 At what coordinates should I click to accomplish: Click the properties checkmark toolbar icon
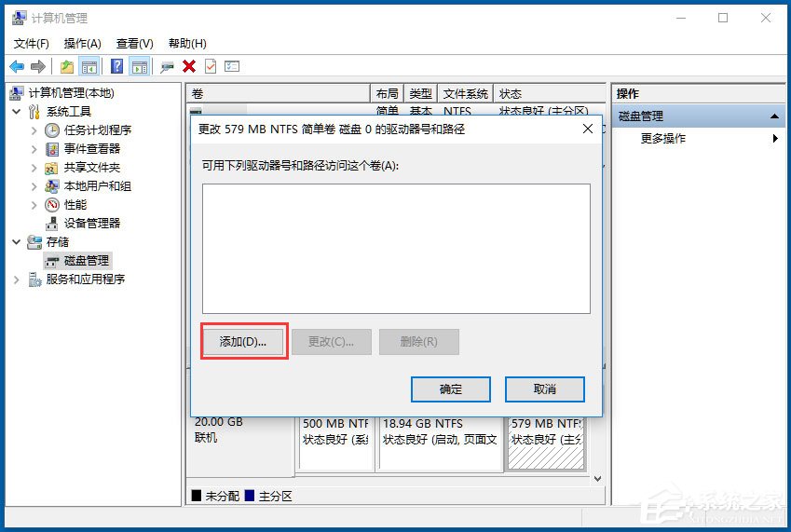tap(211, 66)
